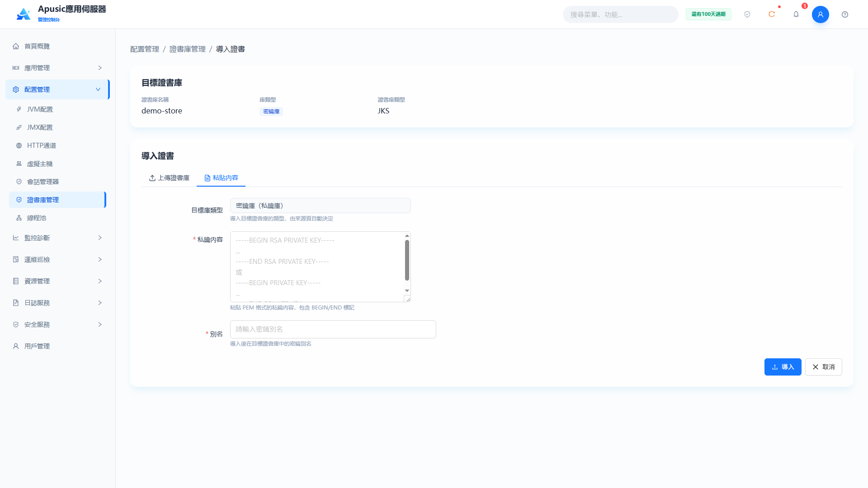This screenshot has height=488, width=868.
Task: Select the 粘貼內容 tab
Action: [221, 178]
